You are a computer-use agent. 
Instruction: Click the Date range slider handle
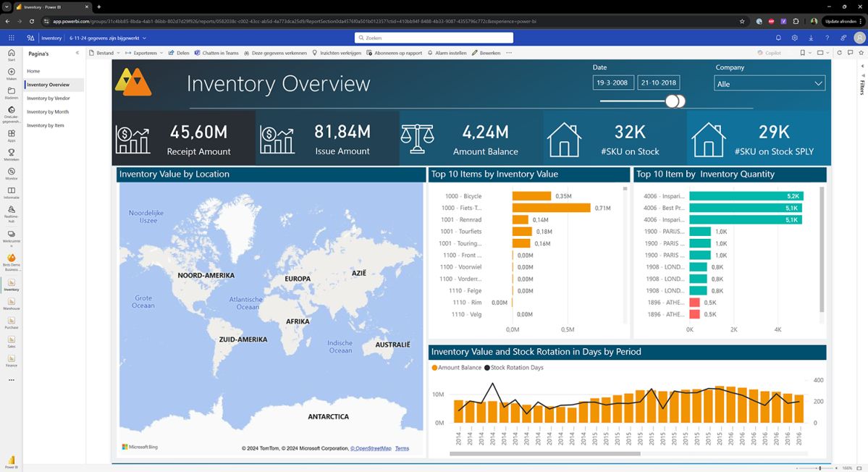pos(675,101)
